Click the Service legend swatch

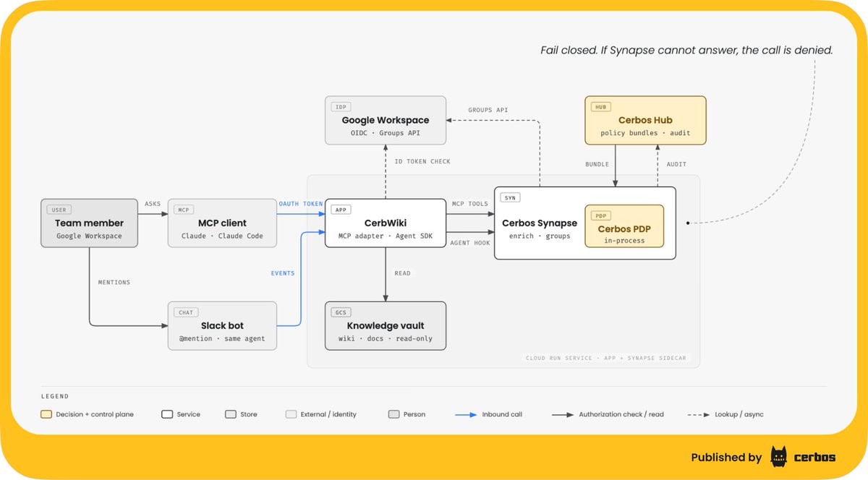click(167, 414)
